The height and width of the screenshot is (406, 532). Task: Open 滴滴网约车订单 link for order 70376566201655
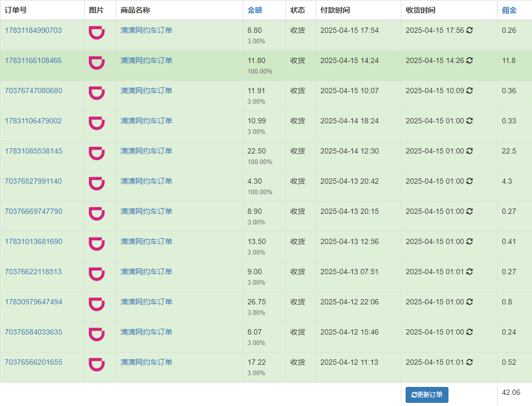(x=146, y=362)
